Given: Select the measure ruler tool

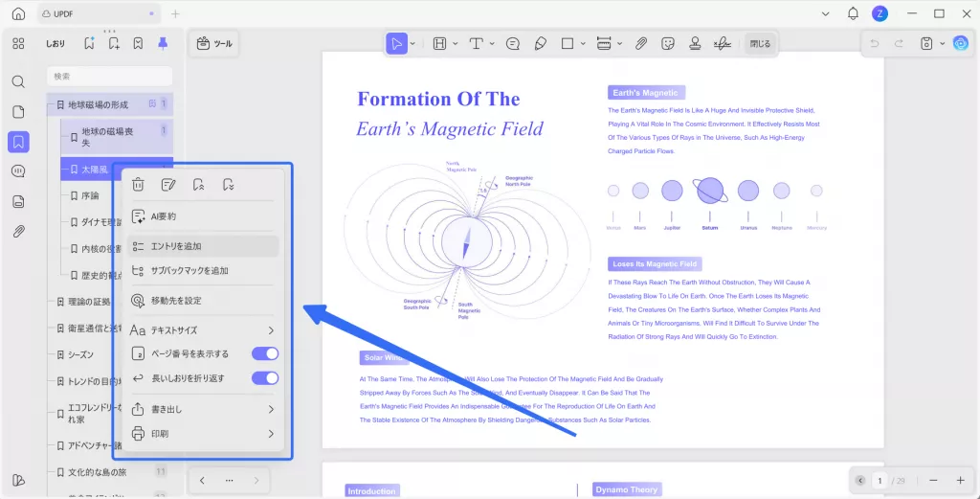Looking at the screenshot, I should coord(605,44).
